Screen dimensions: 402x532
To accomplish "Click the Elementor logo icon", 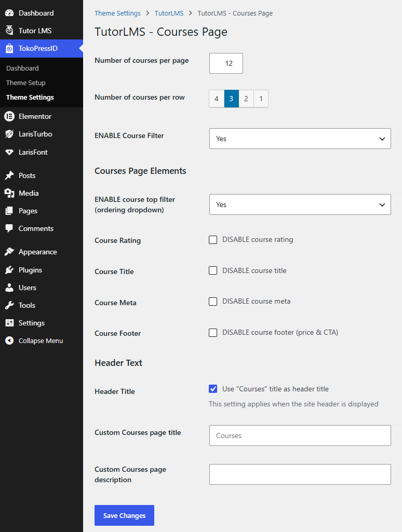I will pyautogui.click(x=9, y=116).
